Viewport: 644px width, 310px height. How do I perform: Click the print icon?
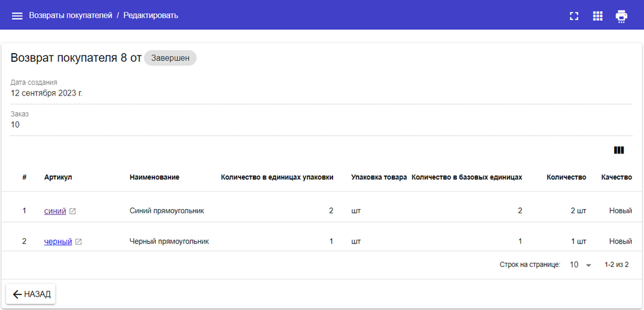(x=621, y=16)
